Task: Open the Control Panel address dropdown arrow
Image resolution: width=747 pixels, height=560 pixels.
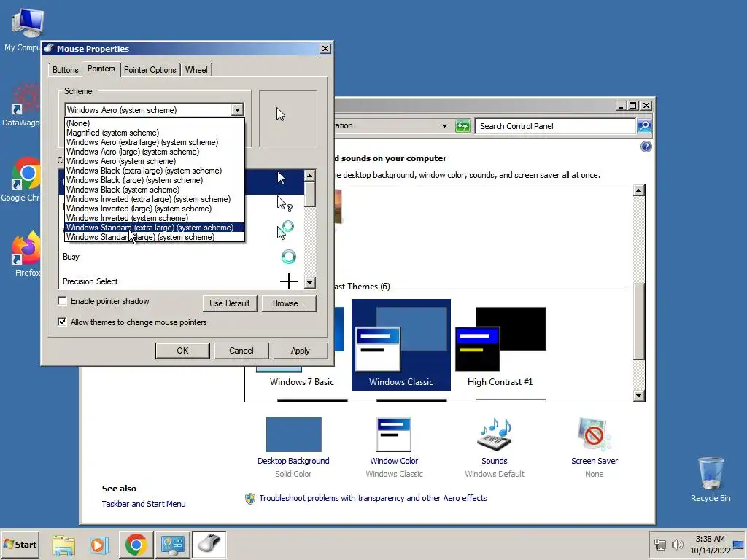Action: 444,126
